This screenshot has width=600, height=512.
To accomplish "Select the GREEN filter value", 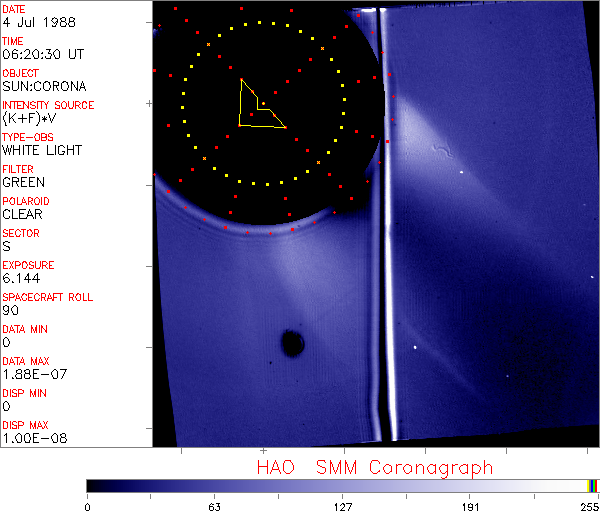I will click(24, 183).
